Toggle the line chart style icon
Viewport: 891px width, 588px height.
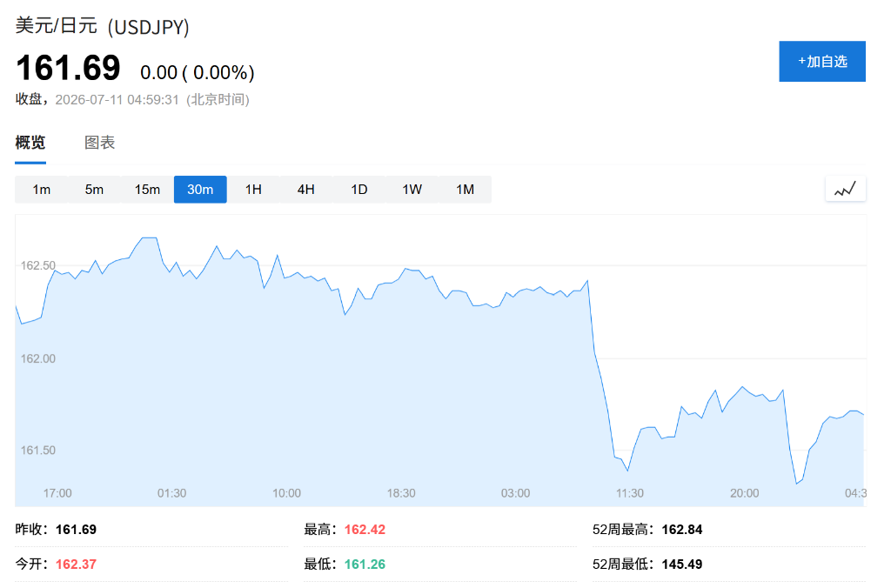pos(845,189)
